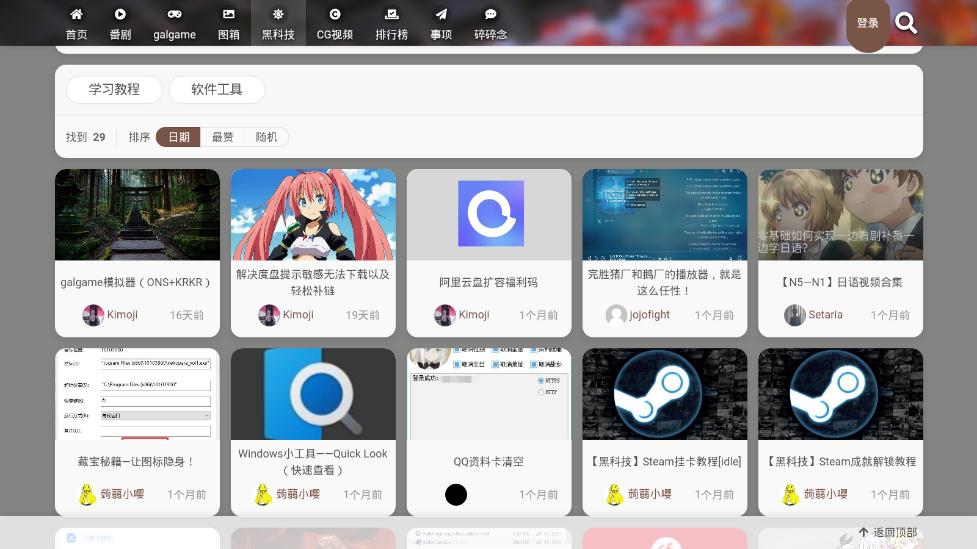977x549 pixels.
Task: Open the 排行榜 ranking icon
Action: click(x=391, y=14)
